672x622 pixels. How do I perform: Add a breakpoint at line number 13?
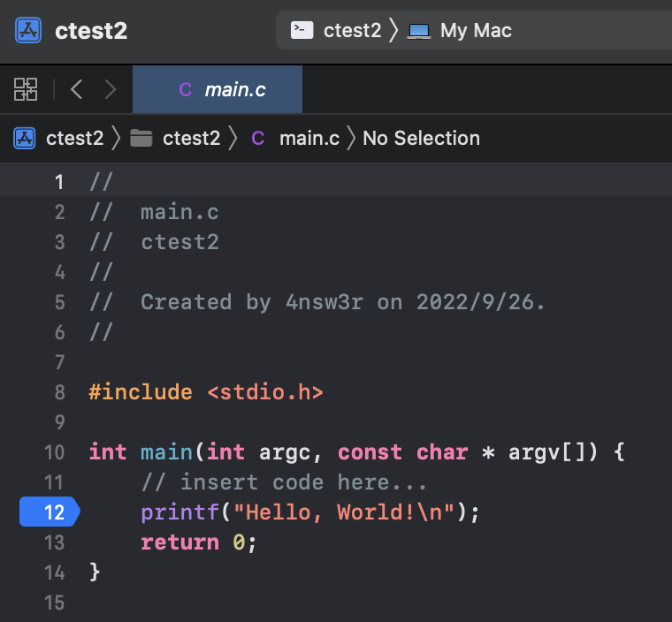(54, 542)
